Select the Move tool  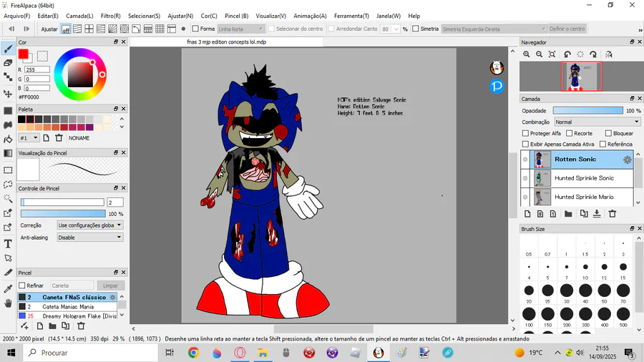click(x=8, y=94)
